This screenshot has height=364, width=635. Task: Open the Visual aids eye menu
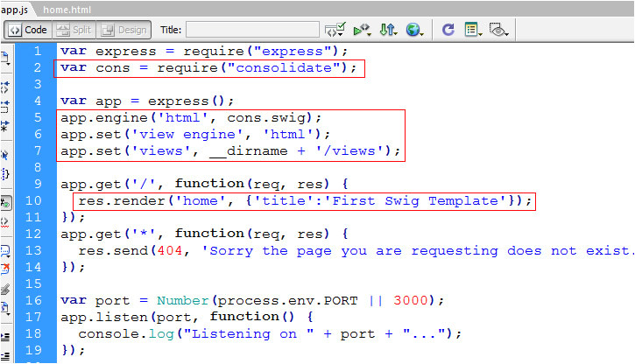click(x=498, y=30)
